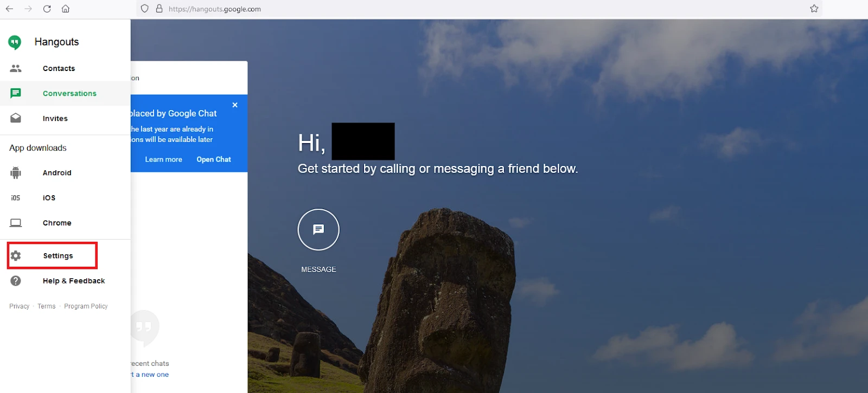Open iOS app download
Screen dimensions: 868x393
(x=65, y=198)
